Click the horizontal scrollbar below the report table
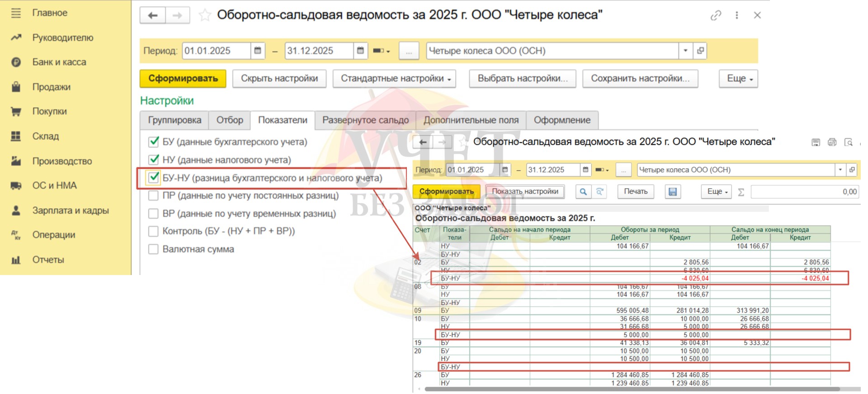 click(x=632, y=389)
